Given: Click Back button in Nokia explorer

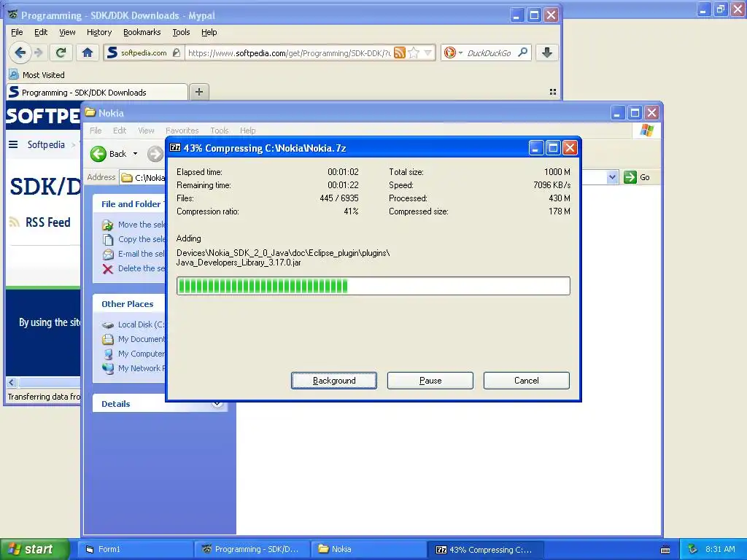Looking at the screenshot, I should [109, 153].
